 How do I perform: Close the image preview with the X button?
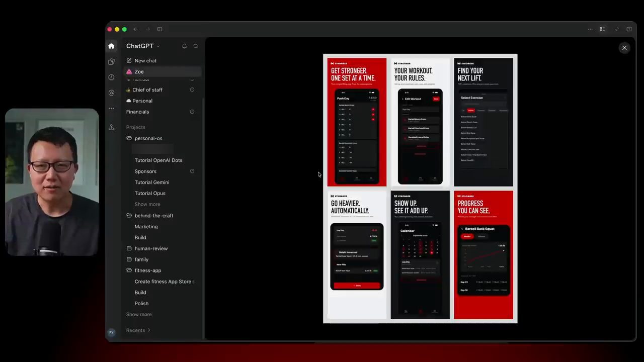[x=624, y=48]
